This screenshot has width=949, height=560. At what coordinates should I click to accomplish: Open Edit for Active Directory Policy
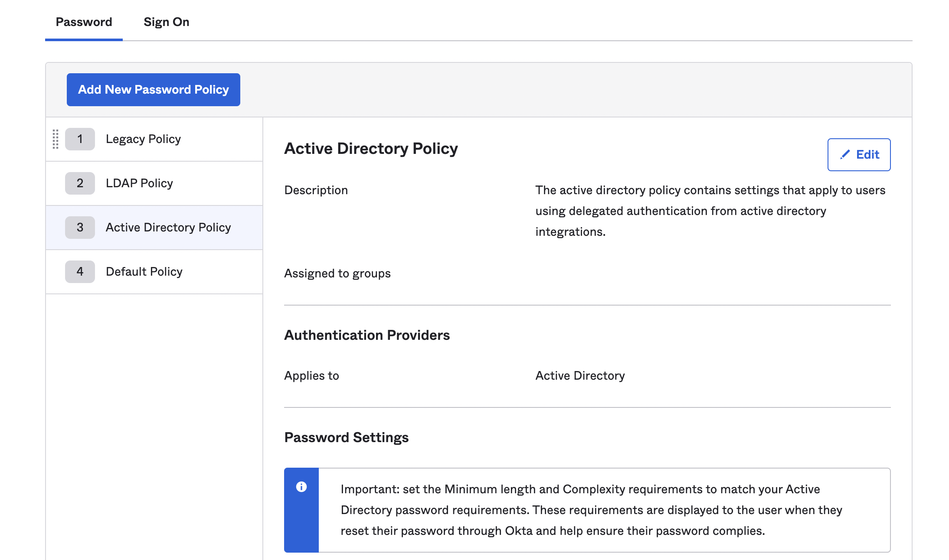pos(859,154)
